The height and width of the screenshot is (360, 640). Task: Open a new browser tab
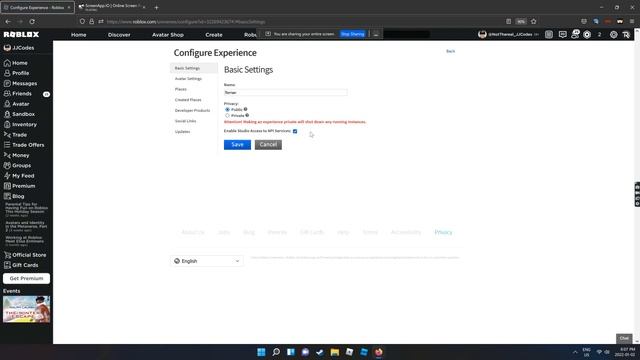(156, 7)
